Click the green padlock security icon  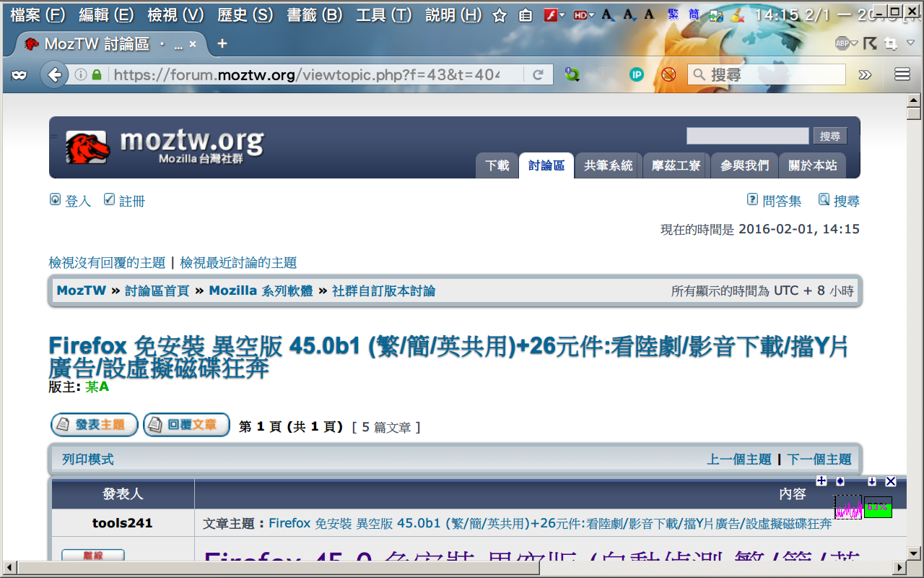pos(97,74)
